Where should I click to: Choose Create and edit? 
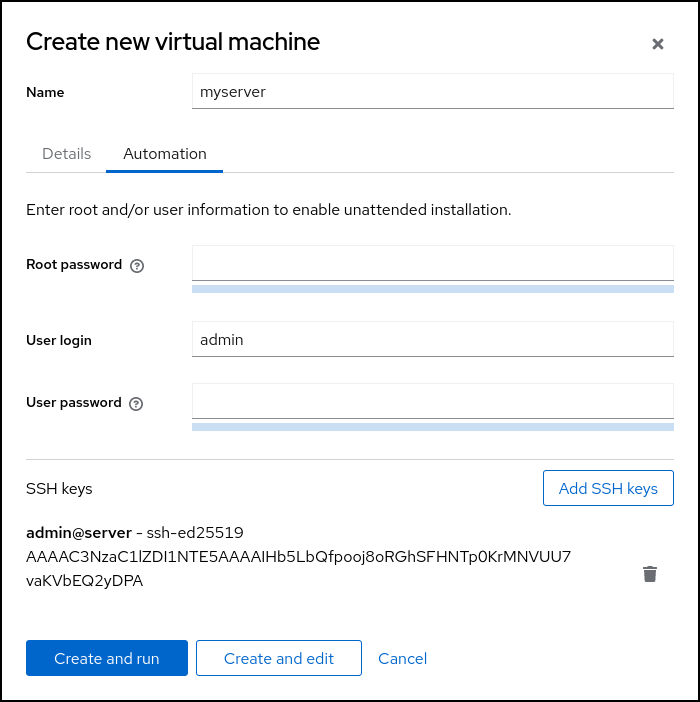pyautogui.click(x=279, y=658)
